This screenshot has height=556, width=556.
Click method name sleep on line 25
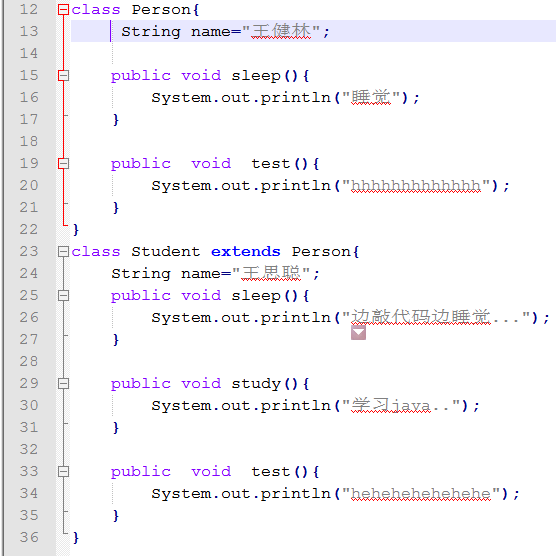click(256, 296)
